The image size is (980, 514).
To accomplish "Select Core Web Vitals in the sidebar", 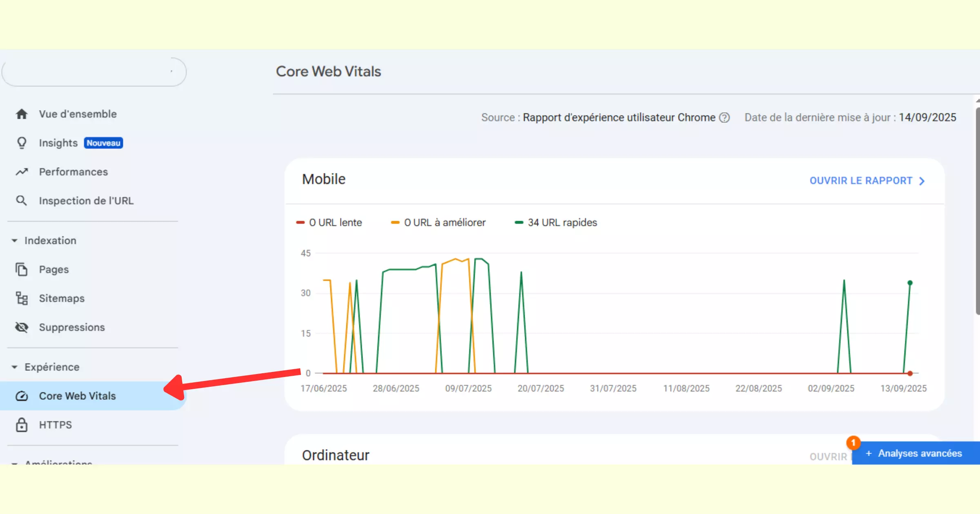I will [77, 396].
